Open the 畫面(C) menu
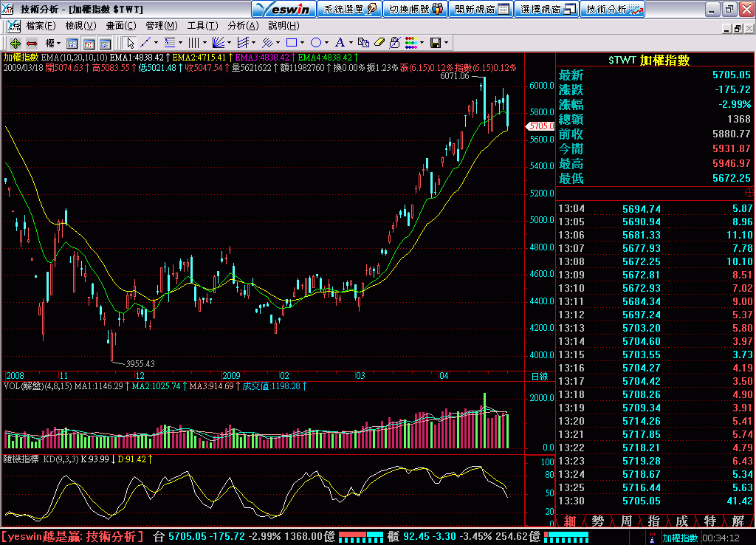The width and height of the screenshot is (756, 545). tap(121, 26)
